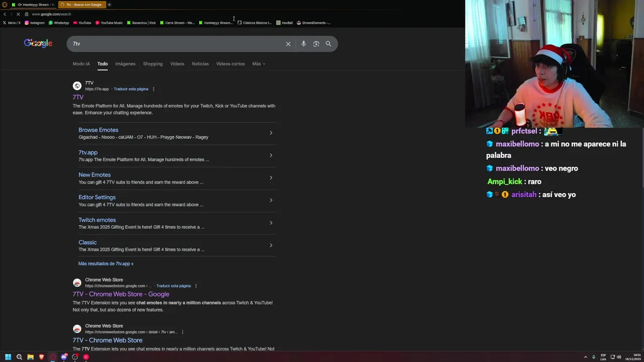Open the WhatsApp bookmark
The width and height of the screenshot is (644, 362).
[59, 23]
